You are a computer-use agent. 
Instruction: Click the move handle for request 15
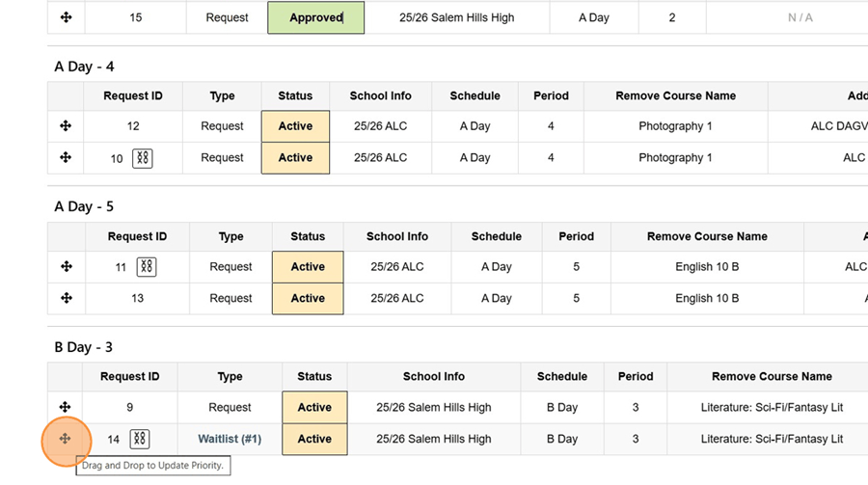pos(66,17)
